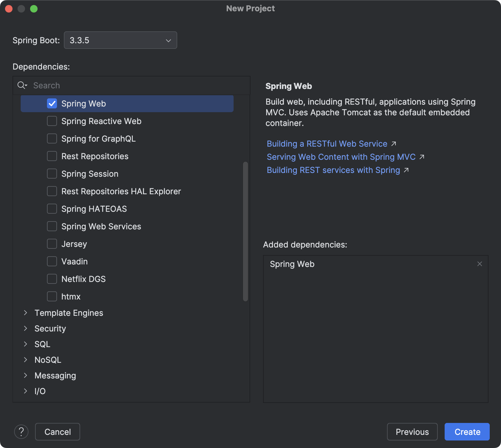501x448 pixels.
Task: Open 'Serving Web Content with Spring MVC'
Action: (x=341, y=157)
